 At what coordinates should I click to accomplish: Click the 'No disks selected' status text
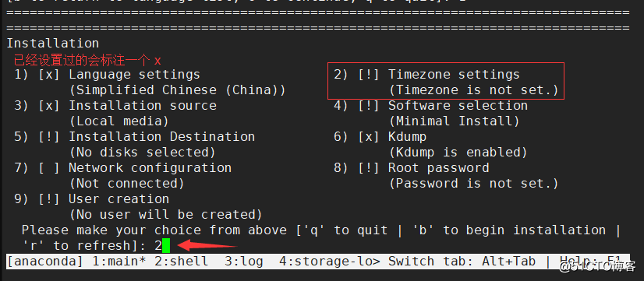[x=142, y=153]
